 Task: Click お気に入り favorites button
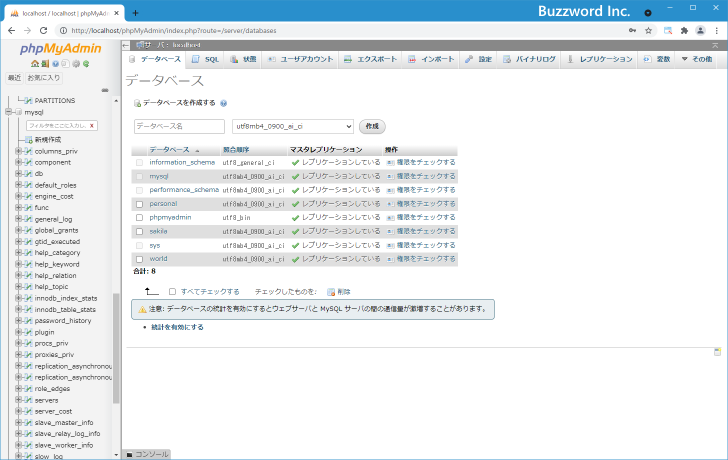pos(44,78)
